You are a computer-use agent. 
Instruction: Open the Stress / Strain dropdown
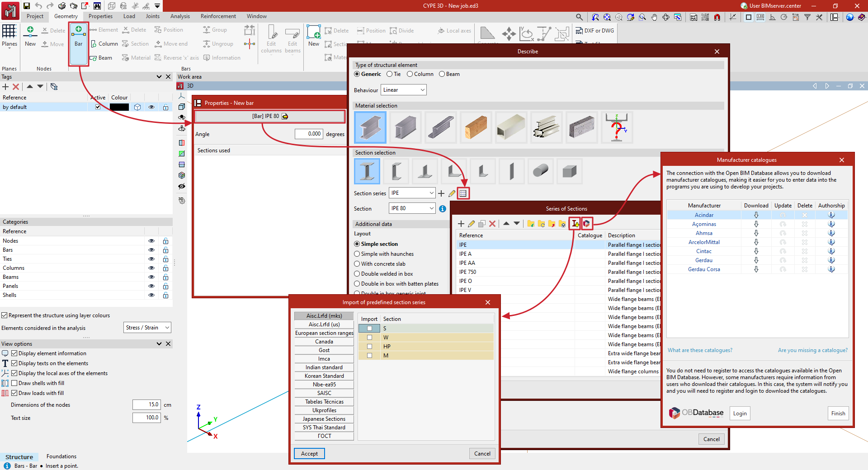[x=147, y=328]
